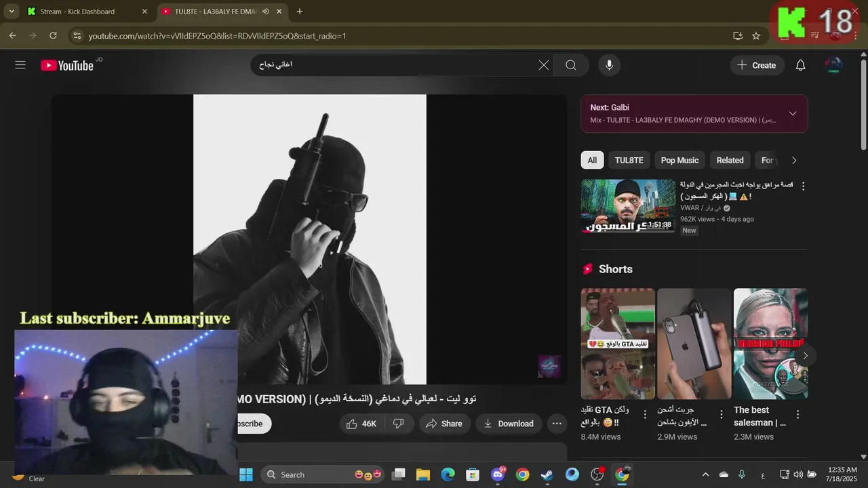Viewport: 868px width, 488px height.
Task: Select the Pop Music filter chip
Action: [x=679, y=160]
